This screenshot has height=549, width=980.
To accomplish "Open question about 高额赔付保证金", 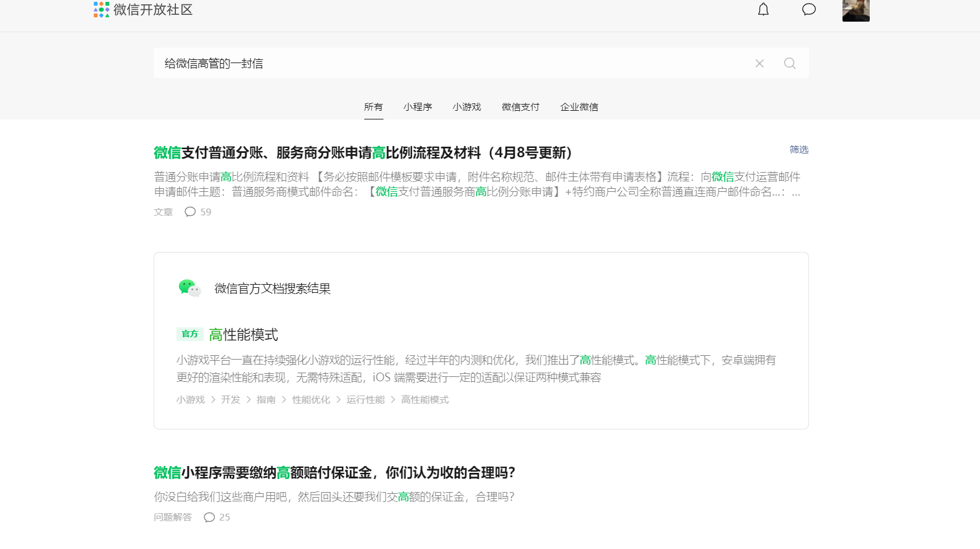I will (335, 473).
